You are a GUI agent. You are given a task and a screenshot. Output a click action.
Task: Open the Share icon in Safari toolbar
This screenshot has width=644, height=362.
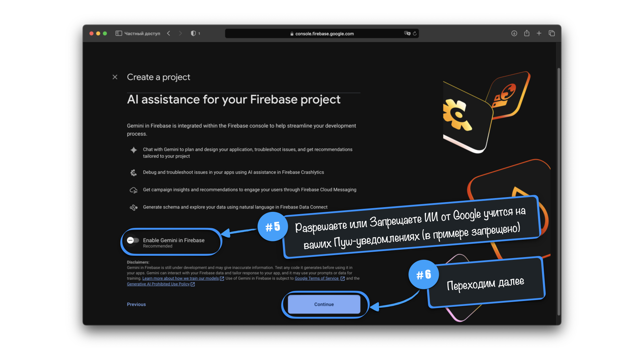click(x=527, y=33)
